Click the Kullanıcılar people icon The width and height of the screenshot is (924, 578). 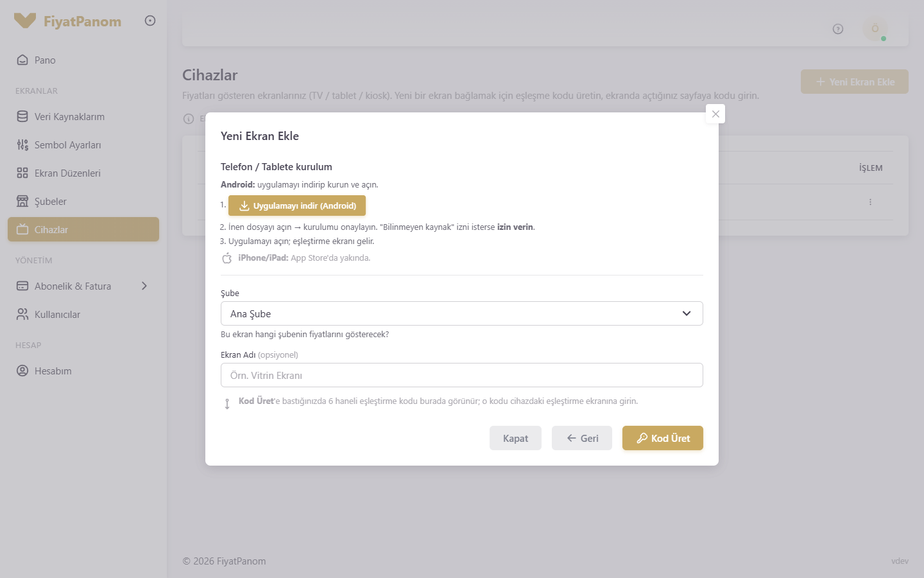tap(22, 314)
